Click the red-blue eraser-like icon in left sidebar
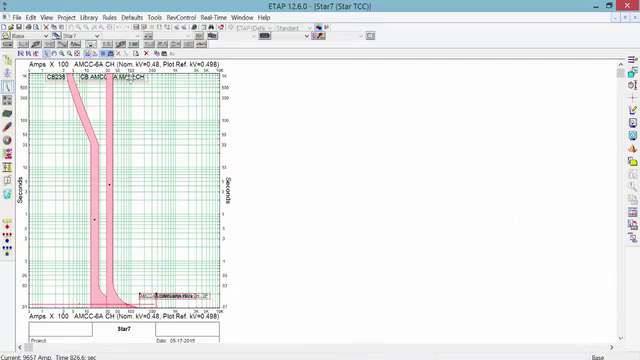 (7, 127)
